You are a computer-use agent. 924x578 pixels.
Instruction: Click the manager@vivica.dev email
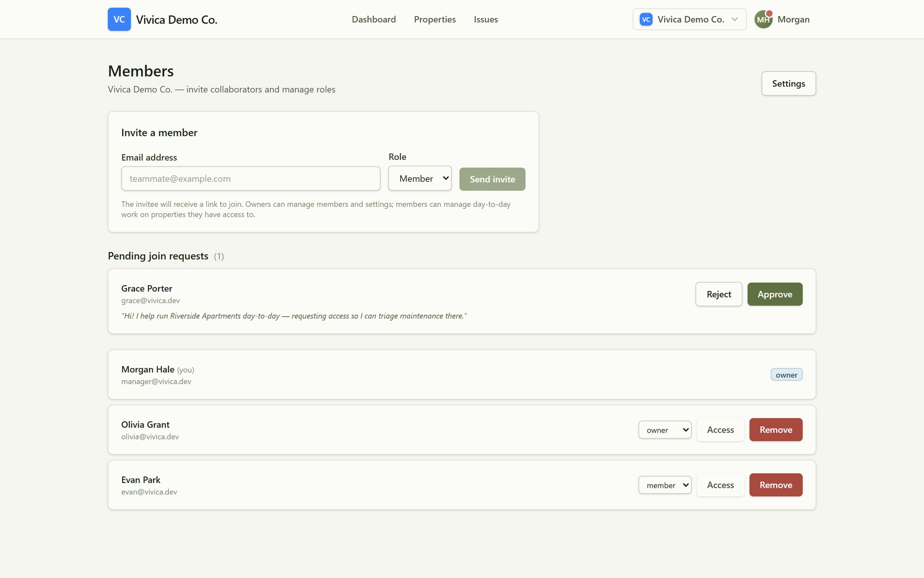coord(156,381)
